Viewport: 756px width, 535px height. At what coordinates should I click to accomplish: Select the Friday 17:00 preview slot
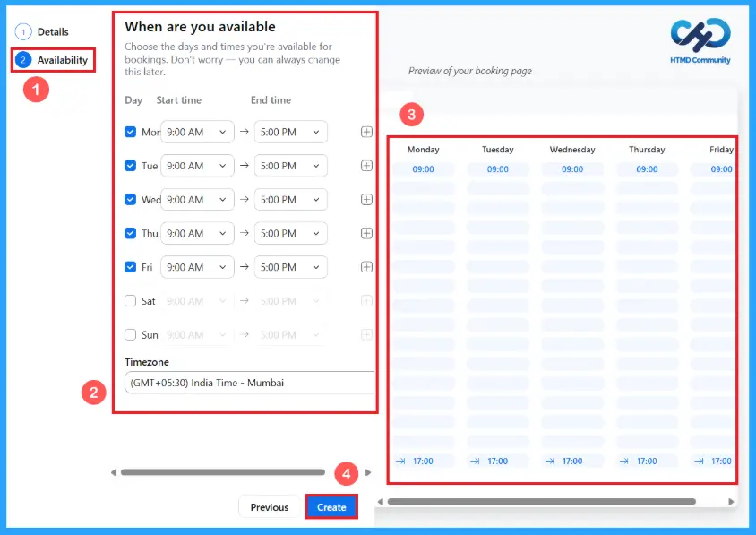[714, 462]
